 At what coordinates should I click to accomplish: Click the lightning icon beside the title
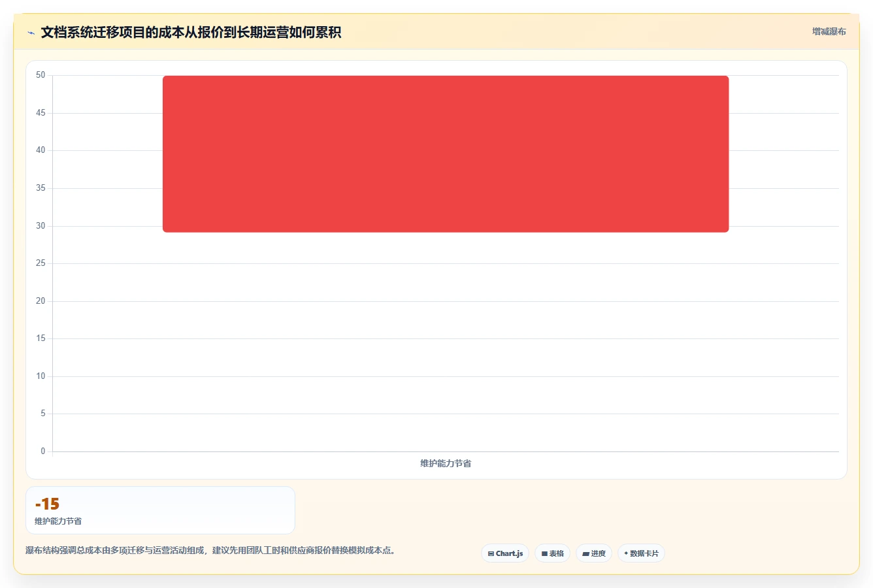pos(31,33)
